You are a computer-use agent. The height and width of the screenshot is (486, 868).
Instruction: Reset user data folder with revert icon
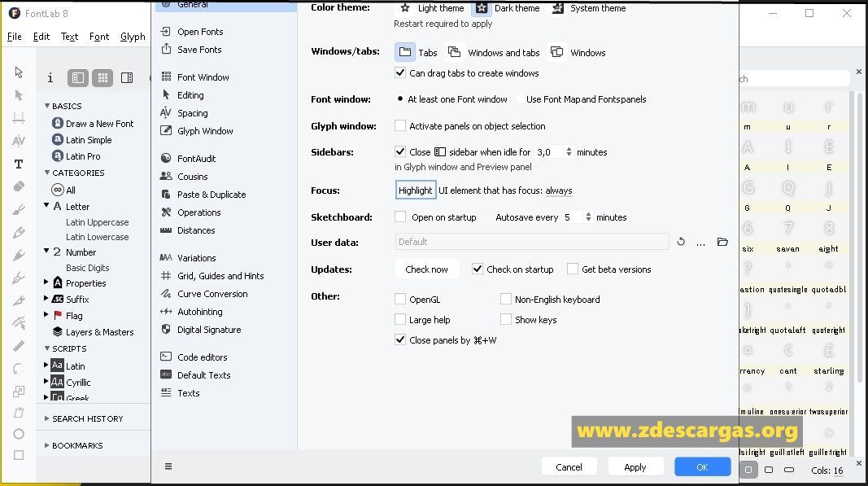681,242
